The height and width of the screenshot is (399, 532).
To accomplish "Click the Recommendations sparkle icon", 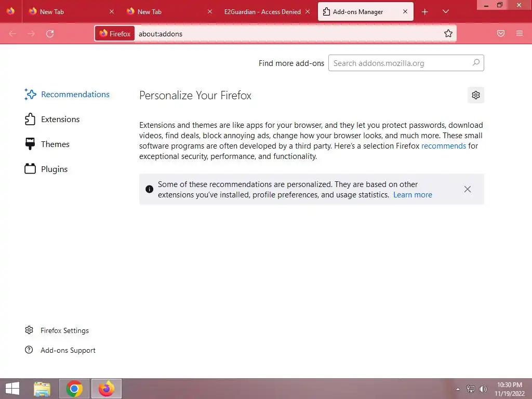I will [x=30, y=95].
